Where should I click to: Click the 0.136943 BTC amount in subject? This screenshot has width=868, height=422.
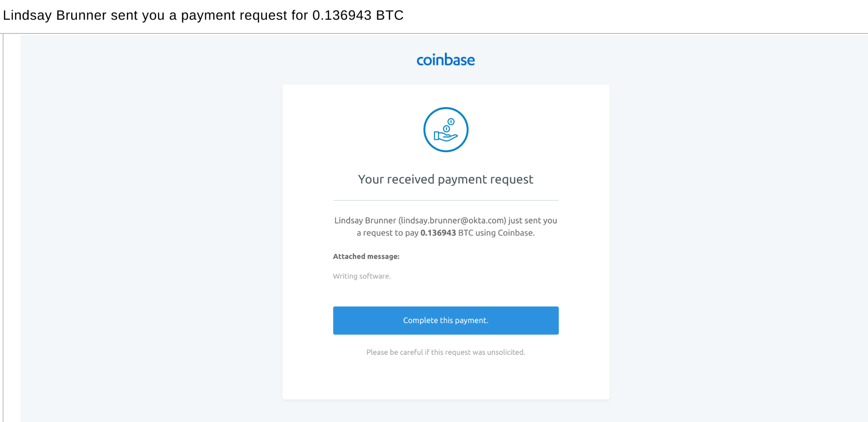358,15
